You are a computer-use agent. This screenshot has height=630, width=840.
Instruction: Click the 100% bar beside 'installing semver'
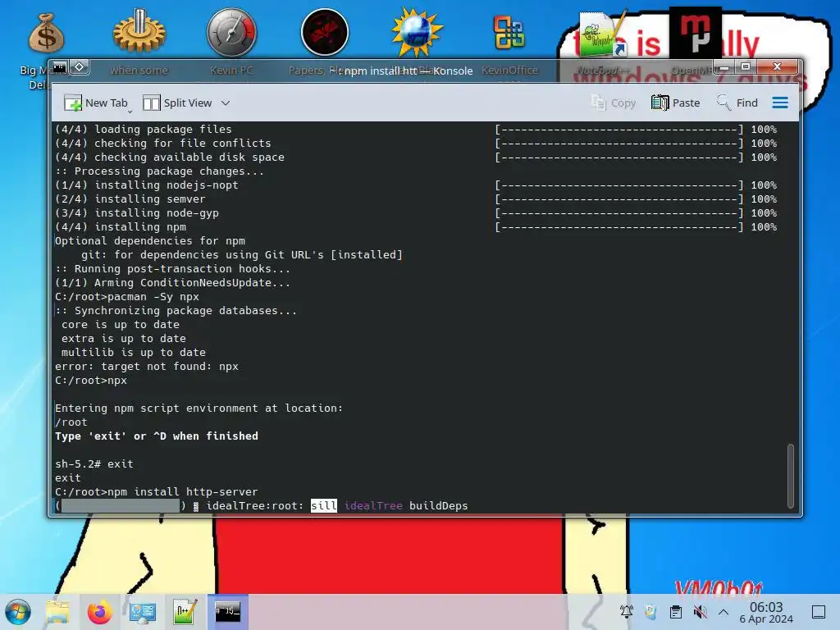tap(636, 199)
